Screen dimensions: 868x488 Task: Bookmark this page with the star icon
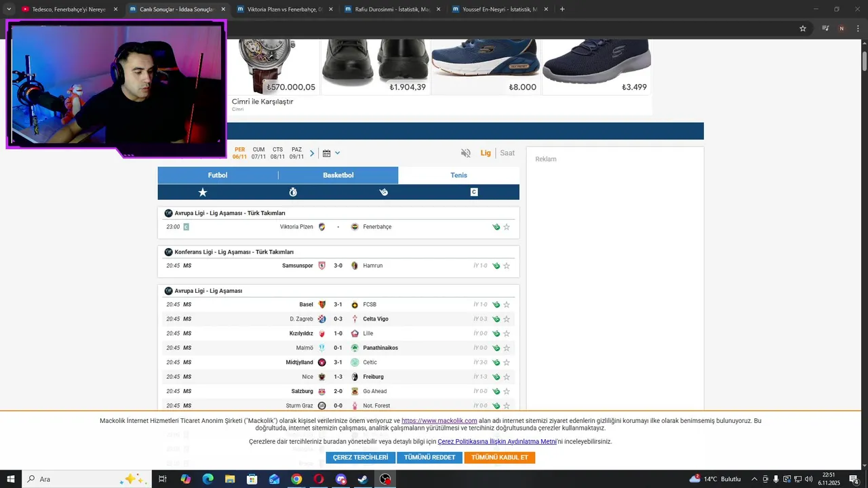click(x=803, y=28)
